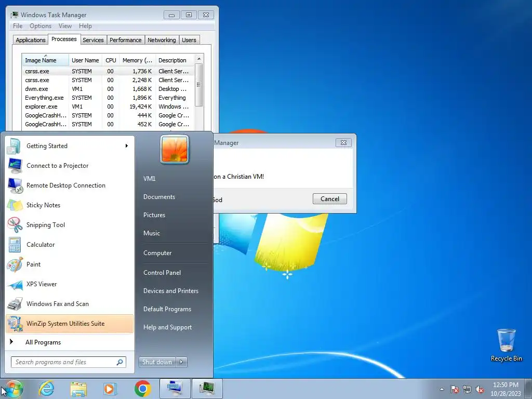Screen dimensions: 532x399
Task: Open Control Panel from Start menu
Action: point(162,273)
